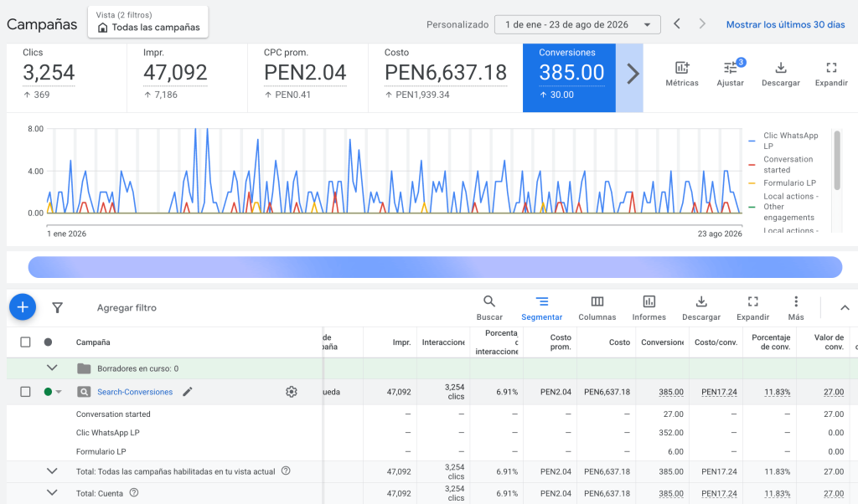Viewport: 858px width, 504px height.
Task: Click the blue loading bar below chart
Action: click(435, 267)
